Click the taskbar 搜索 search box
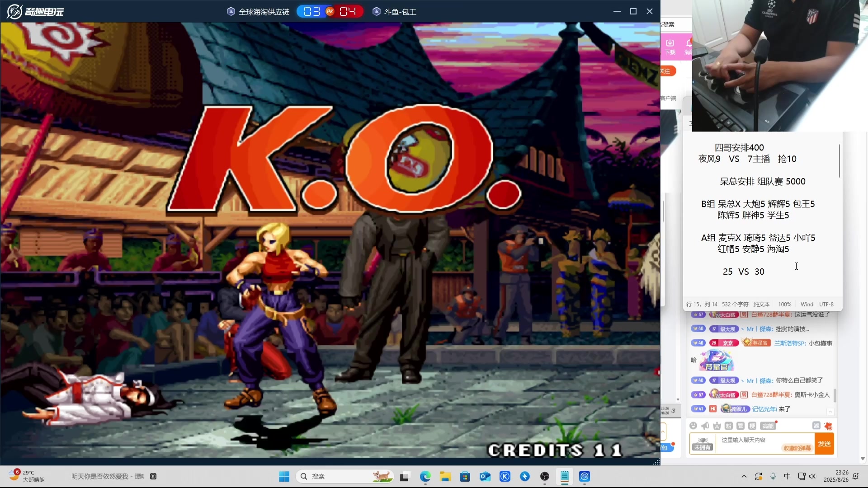Screen dimensions: 868x488 coord(344,476)
